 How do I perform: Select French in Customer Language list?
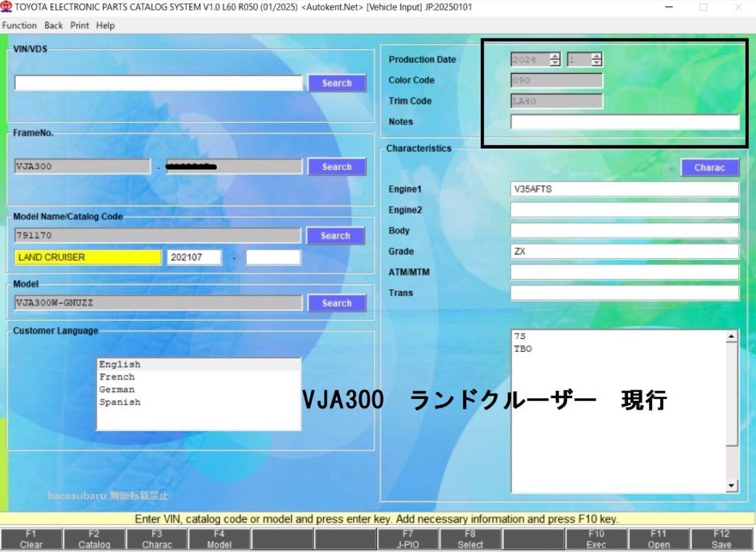pyautogui.click(x=117, y=377)
